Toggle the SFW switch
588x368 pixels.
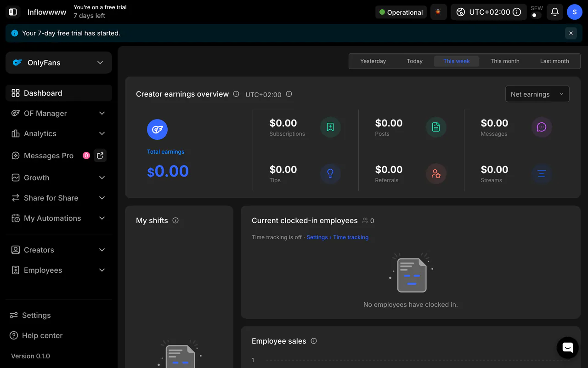coord(536,15)
